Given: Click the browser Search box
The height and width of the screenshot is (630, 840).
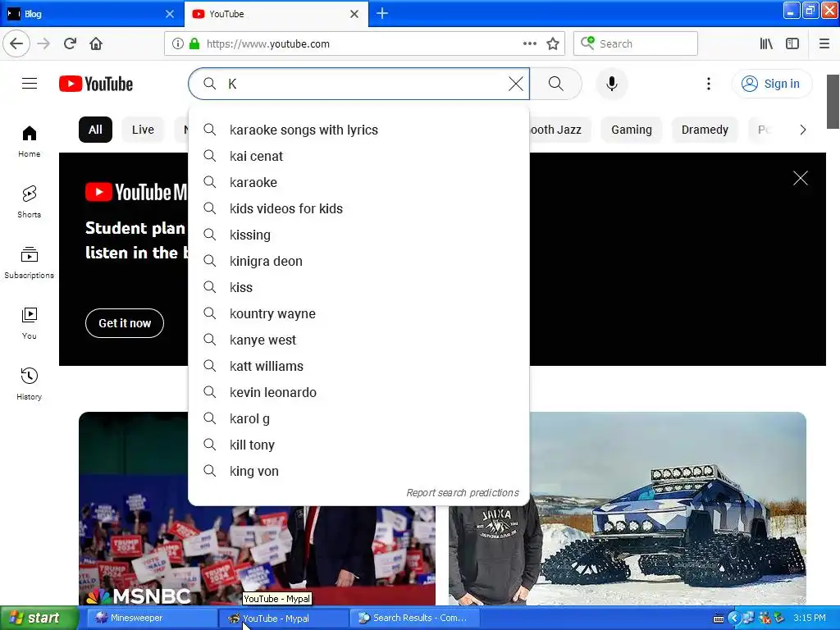Looking at the screenshot, I should pos(636,43).
